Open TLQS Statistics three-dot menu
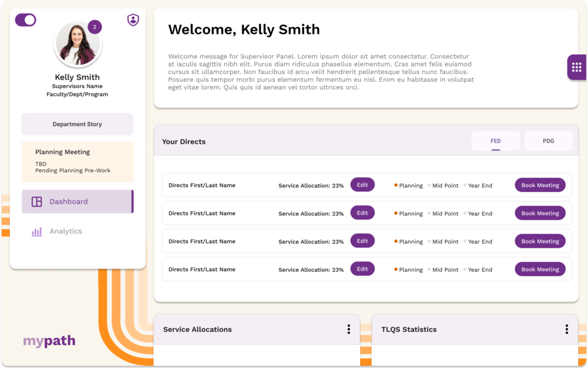Viewport: 588px width, 369px height. point(566,329)
